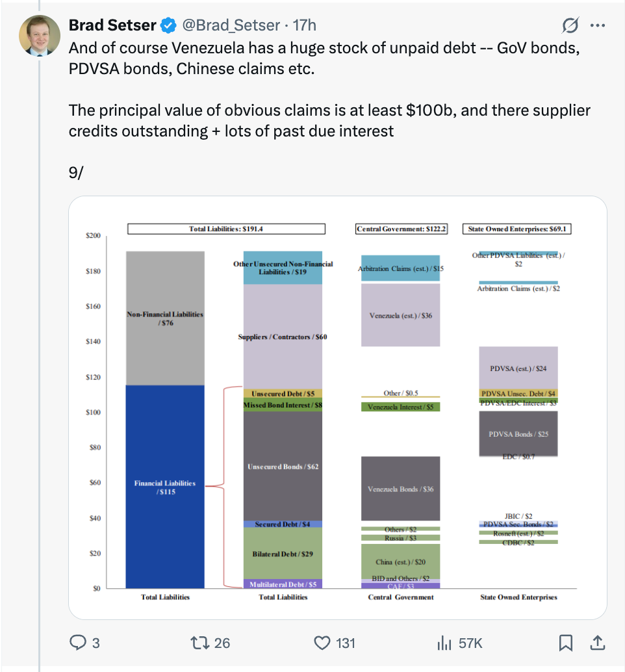Click the Central Government chart heading
Screen dimensions: 625x672
pos(400,229)
